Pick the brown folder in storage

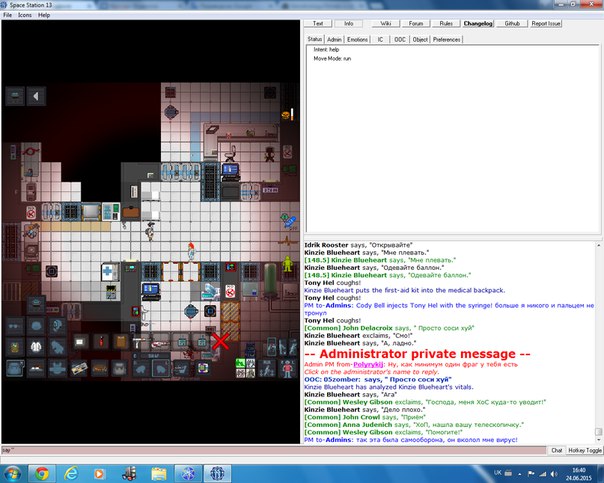pyautogui.click(x=121, y=341)
